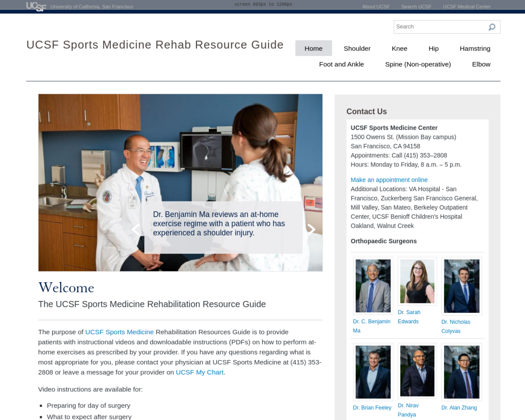
Task: Click the text 'Preparing for day of surgery'
Action: (89, 405)
